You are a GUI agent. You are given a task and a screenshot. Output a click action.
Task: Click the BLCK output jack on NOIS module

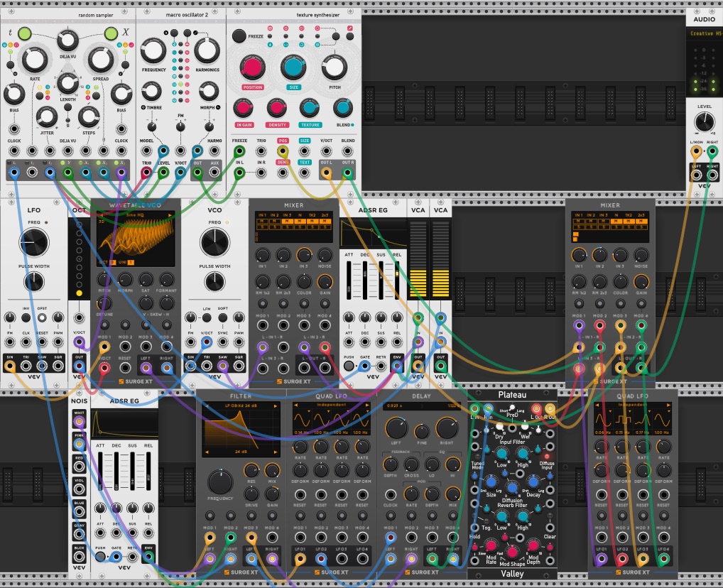click(80, 556)
